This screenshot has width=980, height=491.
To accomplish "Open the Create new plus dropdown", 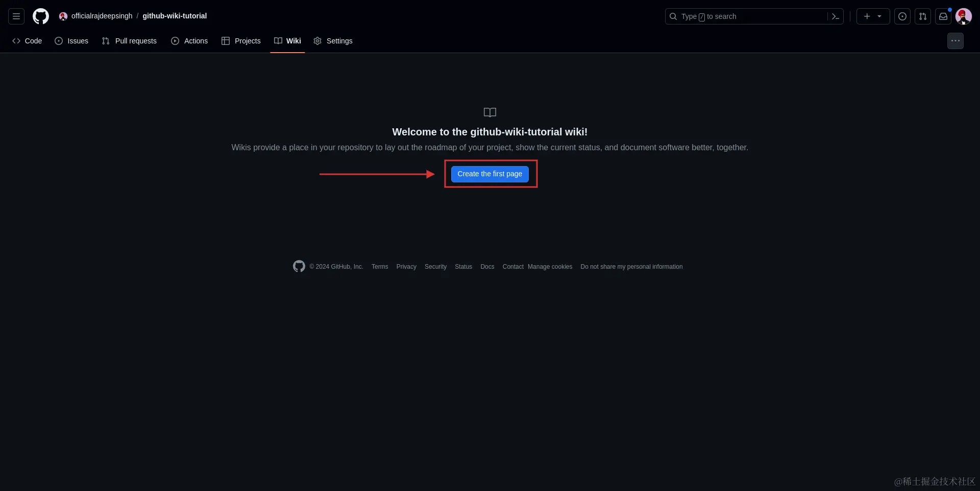I will [x=873, y=16].
